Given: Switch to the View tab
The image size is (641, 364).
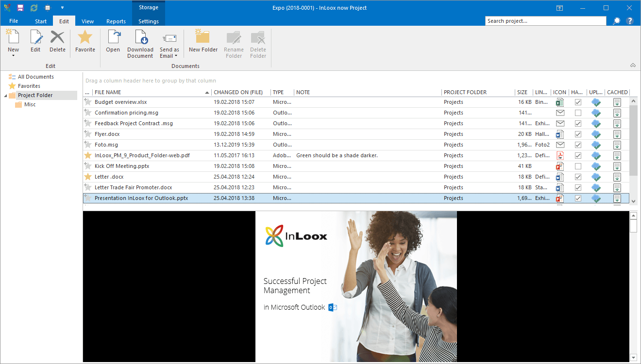Looking at the screenshot, I should pos(88,21).
